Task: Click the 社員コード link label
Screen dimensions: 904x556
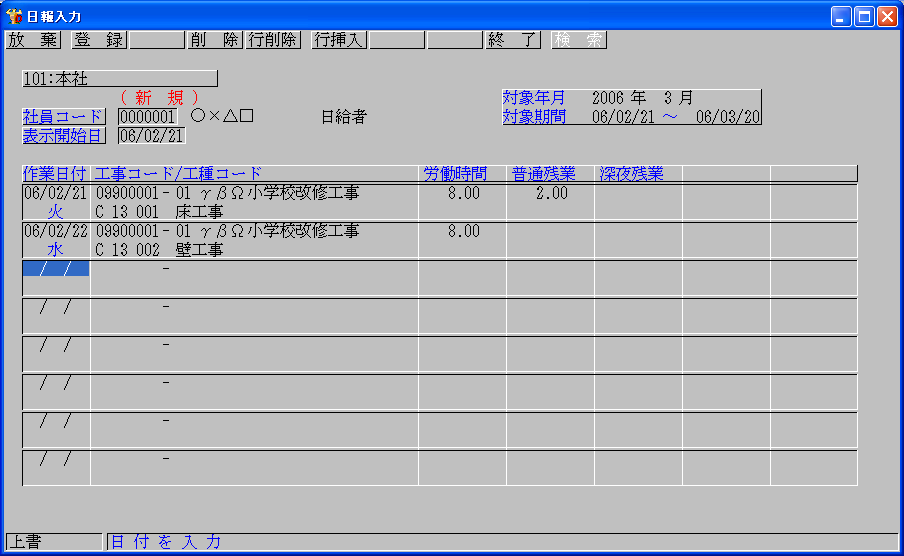Action: click(63, 117)
